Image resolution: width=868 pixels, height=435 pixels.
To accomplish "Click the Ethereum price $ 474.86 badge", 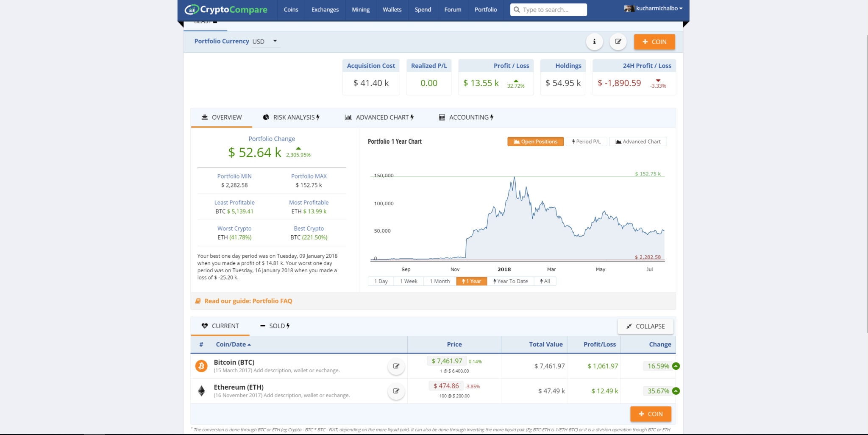I will click(x=446, y=386).
